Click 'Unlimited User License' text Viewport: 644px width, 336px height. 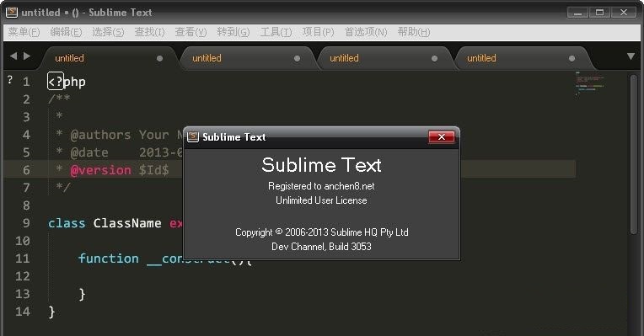(321, 200)
